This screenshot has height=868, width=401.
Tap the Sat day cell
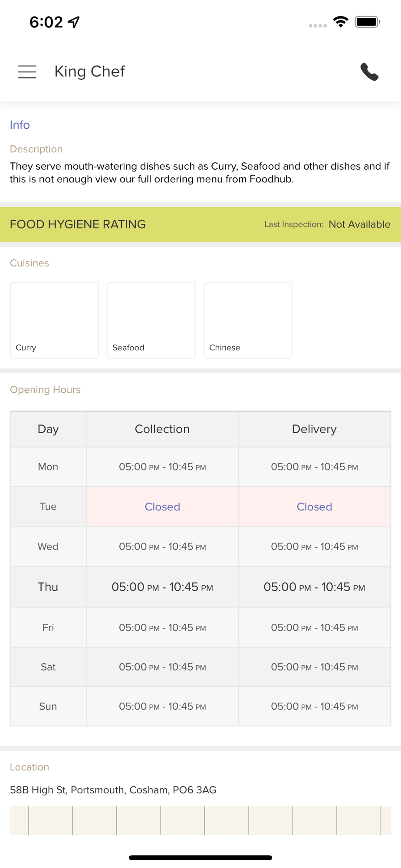[x=48, y=667]
